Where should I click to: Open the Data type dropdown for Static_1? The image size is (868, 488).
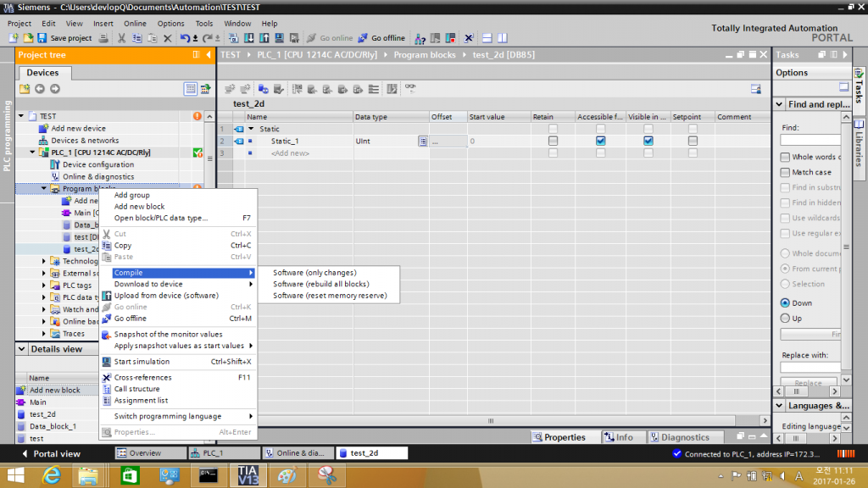click(423, 141)
